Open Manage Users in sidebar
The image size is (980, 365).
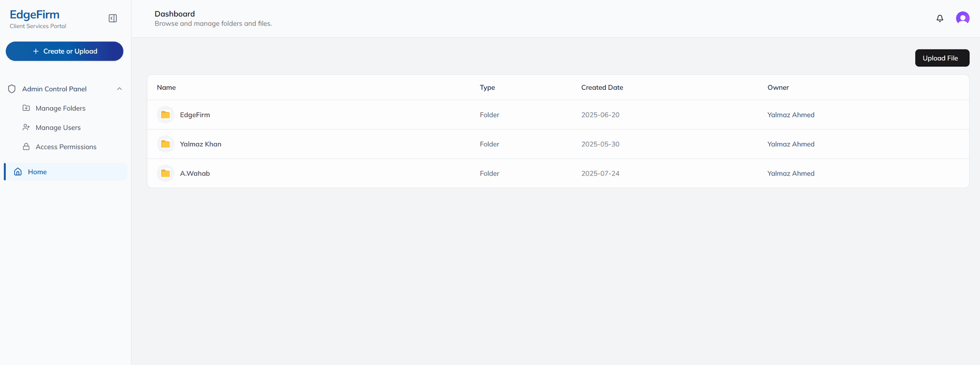tap(58, 128)
